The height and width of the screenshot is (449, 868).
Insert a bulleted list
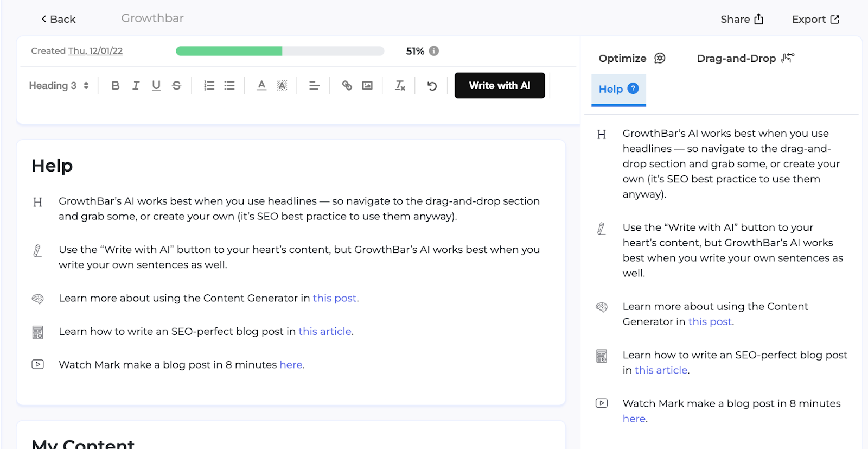229,86
